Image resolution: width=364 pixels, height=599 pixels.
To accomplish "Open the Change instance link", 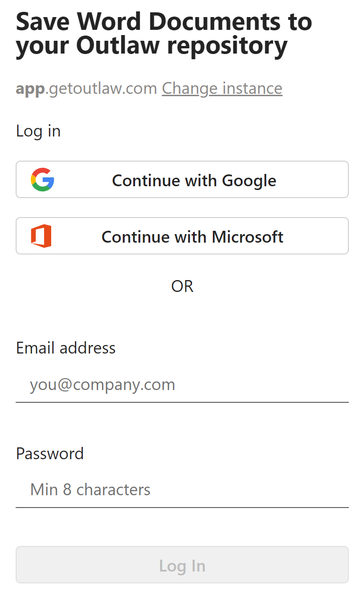I will [x=222, y=88].
